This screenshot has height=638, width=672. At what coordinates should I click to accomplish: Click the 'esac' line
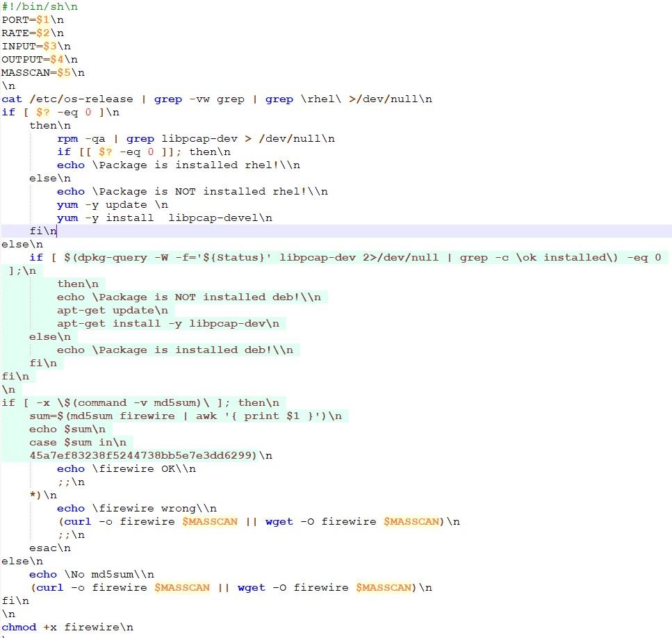tap(50, 548)
